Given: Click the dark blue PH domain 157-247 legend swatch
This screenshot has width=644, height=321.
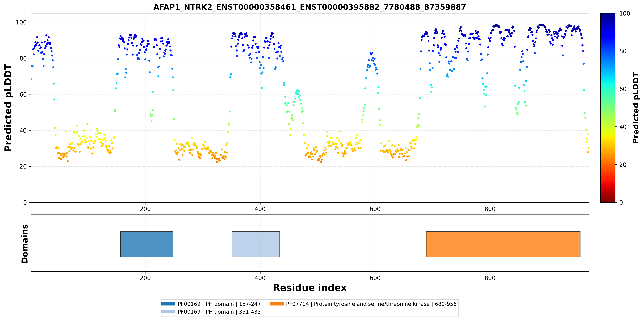Looking at the screenshot, I should (168, 304).
